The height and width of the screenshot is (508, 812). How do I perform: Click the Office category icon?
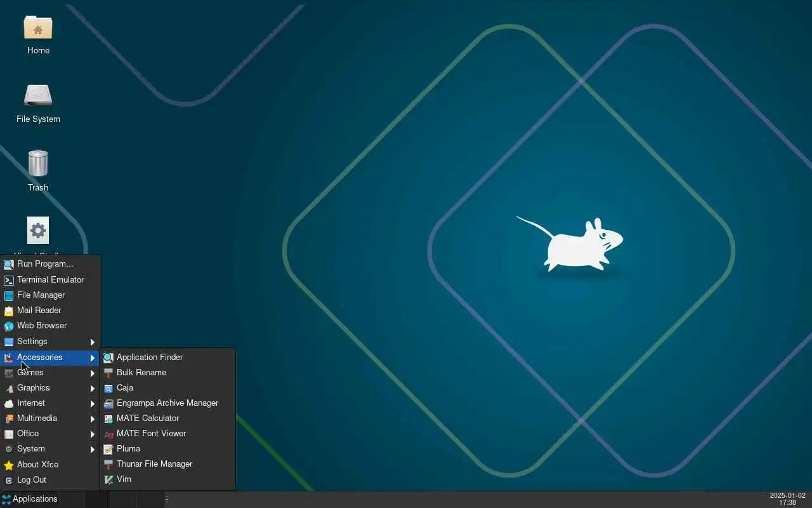(x=9, y=434)
